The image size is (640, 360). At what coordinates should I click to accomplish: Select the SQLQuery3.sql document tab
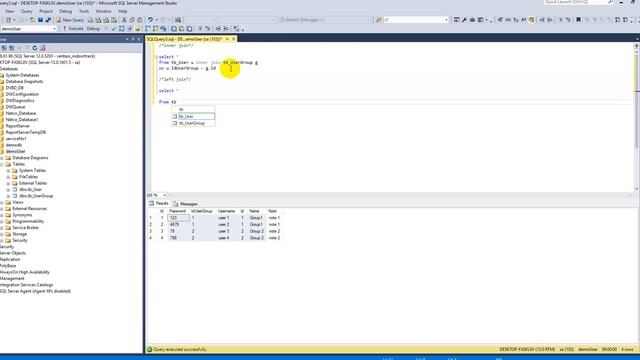(184, 39)
